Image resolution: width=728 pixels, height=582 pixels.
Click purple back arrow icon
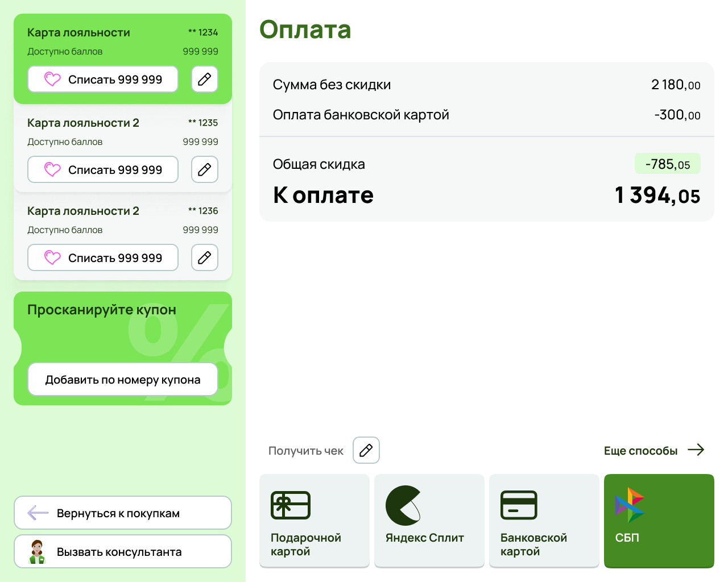[x=38, y=512]
